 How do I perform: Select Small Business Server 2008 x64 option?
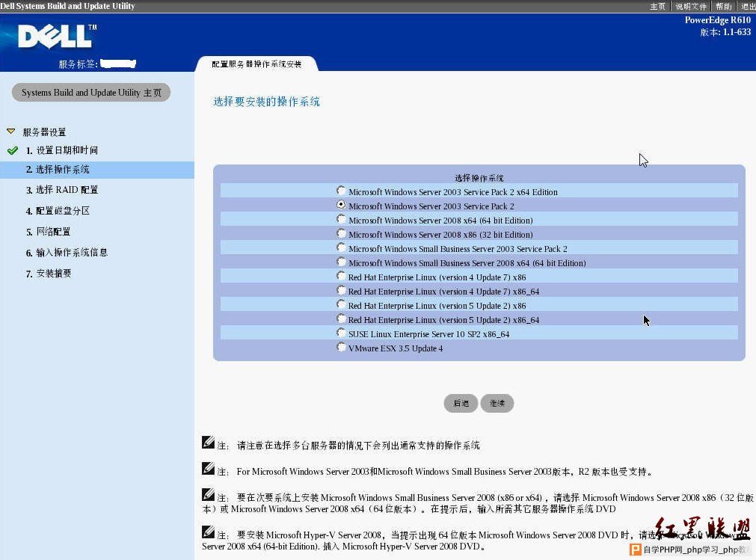pos(341,262)
